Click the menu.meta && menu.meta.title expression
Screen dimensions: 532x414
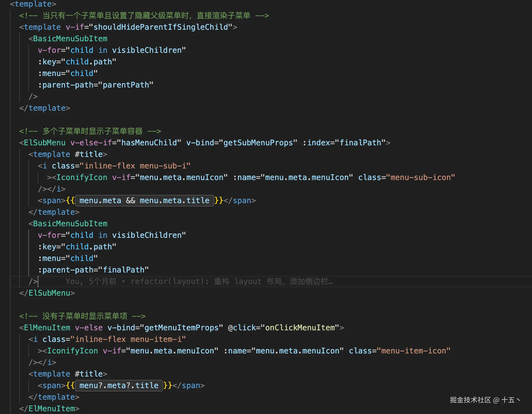point(144,200)
